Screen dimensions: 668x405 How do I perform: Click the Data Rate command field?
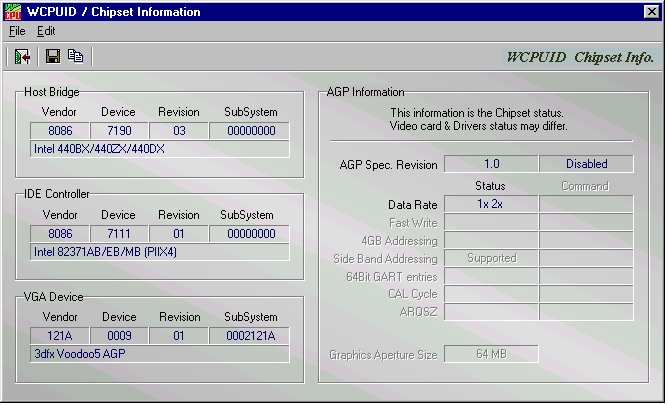click(x=587, y=204)
